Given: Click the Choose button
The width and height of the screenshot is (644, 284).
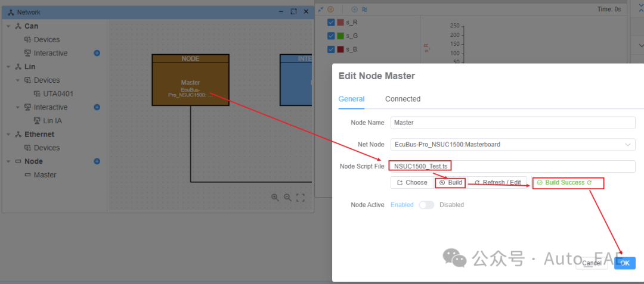Looking at the screenshot, I should tap(412, 182).
